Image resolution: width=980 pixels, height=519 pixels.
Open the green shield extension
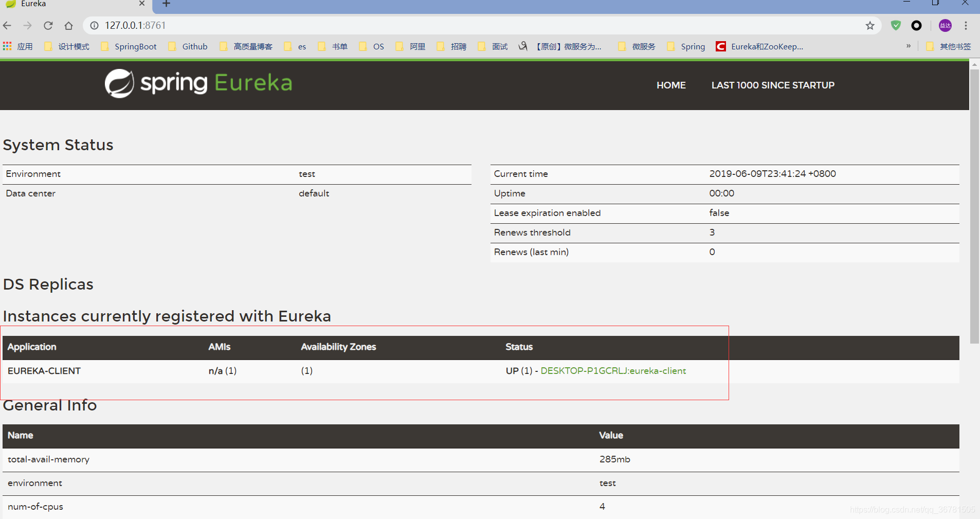(x=896, y=25)
